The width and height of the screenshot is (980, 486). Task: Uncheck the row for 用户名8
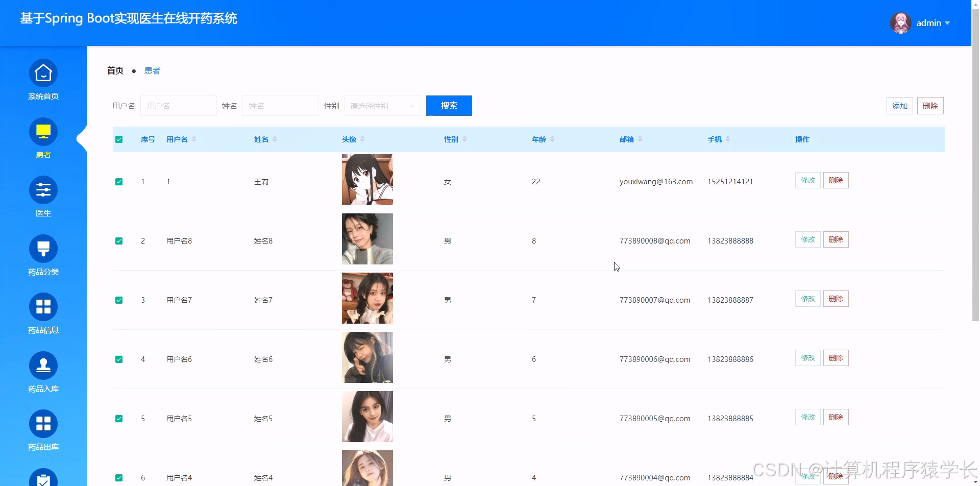[119, 241]
